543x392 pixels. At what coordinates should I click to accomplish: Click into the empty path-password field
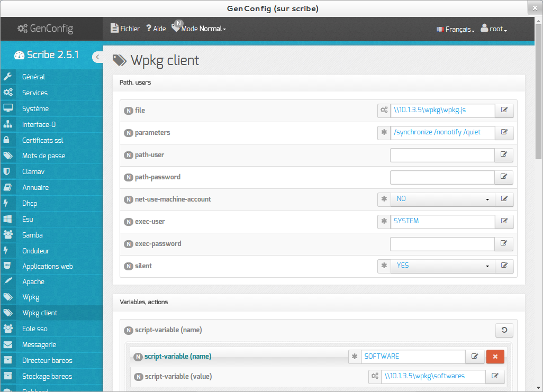point(442,177)
